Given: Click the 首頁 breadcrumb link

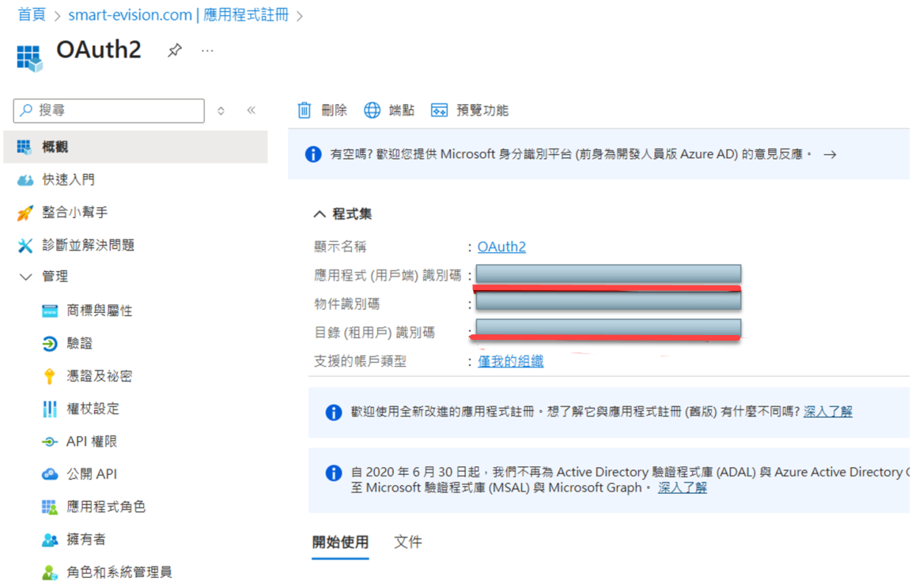Looking at the screenshot, I should click(32, 14).
